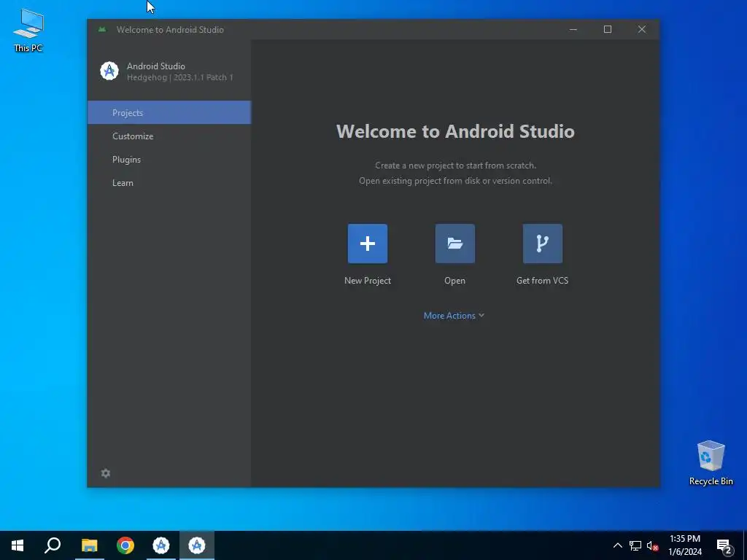Click the Welcome to Android Studio heading

(x=455, y=131)
